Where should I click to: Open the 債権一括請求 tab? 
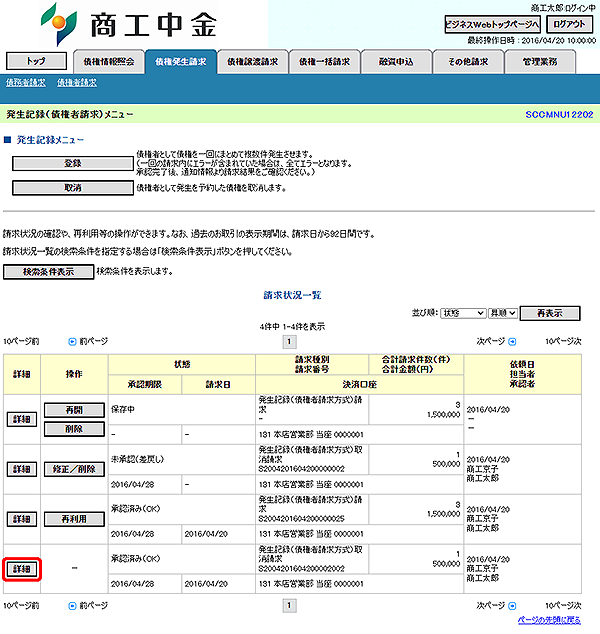pyautogui.click(x=324, y=62)
